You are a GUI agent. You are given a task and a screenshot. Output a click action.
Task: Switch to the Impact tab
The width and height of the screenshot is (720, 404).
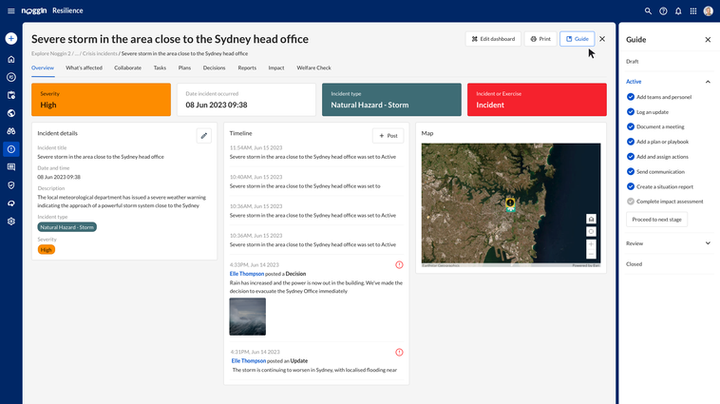pyautogui.click(x=276, y=68)
